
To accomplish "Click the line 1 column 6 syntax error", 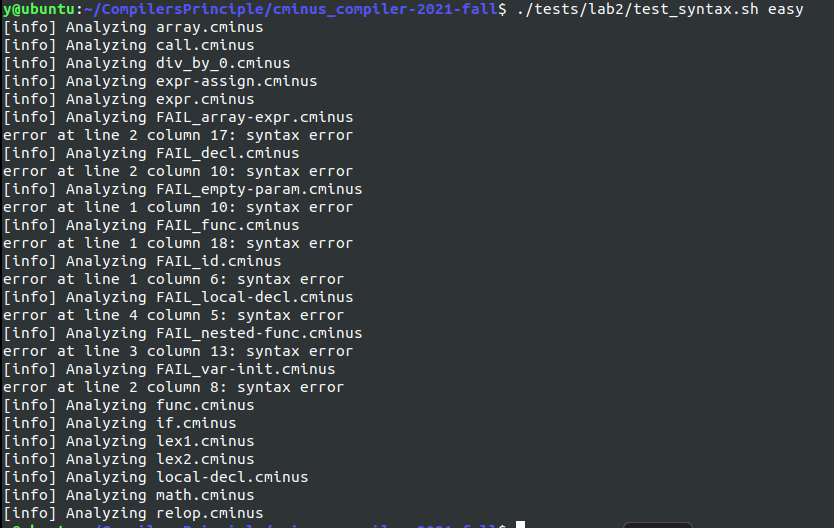I will [173, 279].
